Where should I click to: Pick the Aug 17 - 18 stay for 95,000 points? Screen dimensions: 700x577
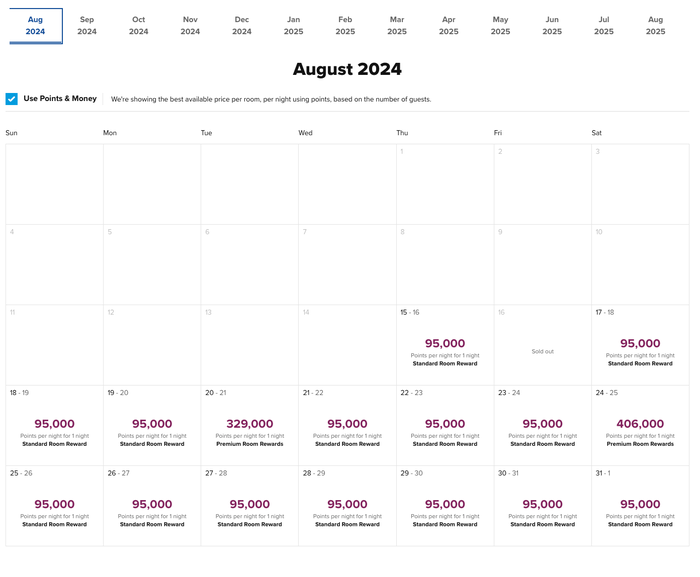tap(640, 345)
